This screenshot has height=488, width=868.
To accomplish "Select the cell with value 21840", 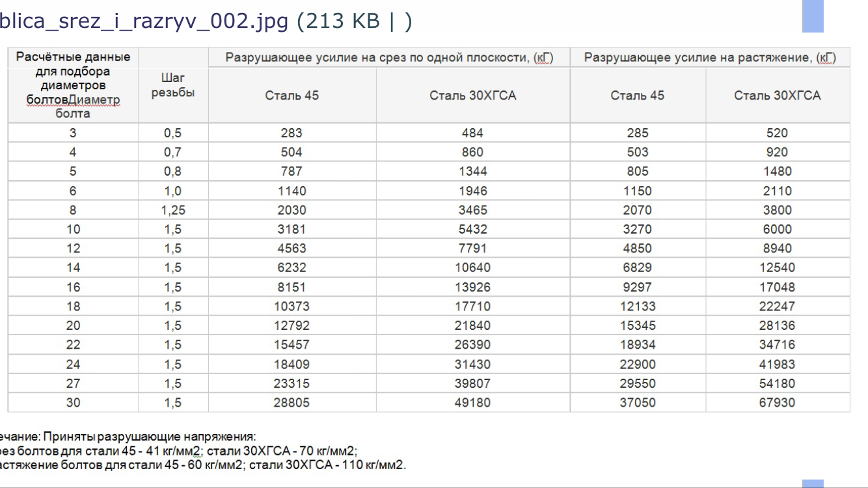I will (x=472, y=325).
